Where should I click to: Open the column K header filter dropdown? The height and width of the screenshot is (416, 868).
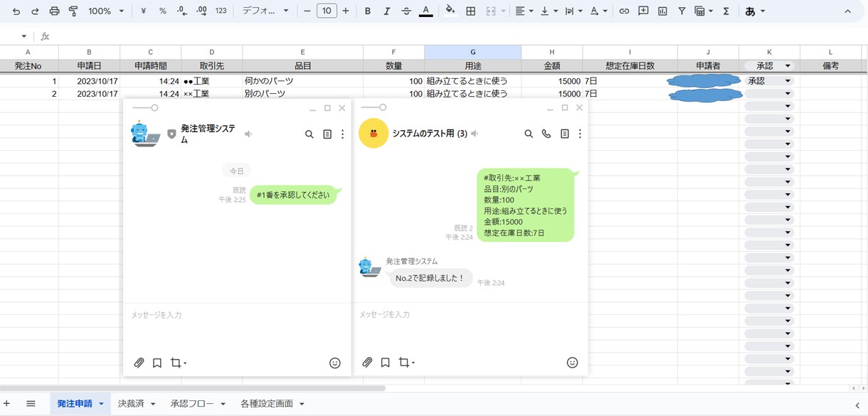pyautogui.click(x=788, y=66)
